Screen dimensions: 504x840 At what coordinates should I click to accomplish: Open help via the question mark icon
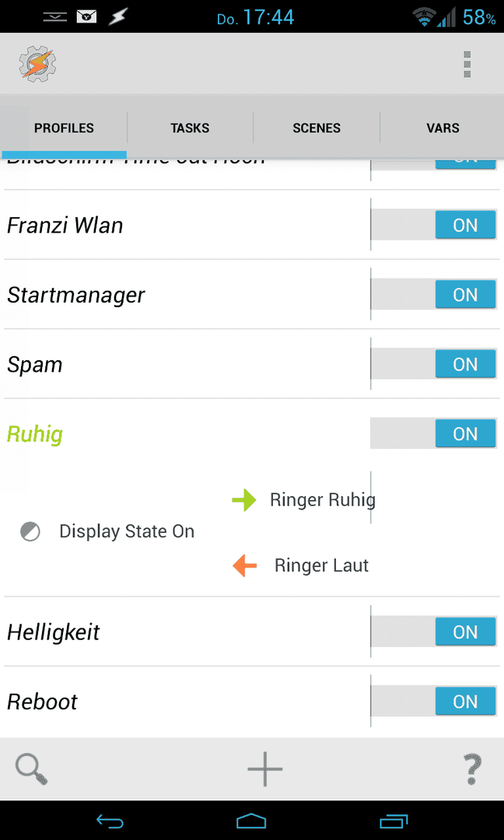click(472, 768)
